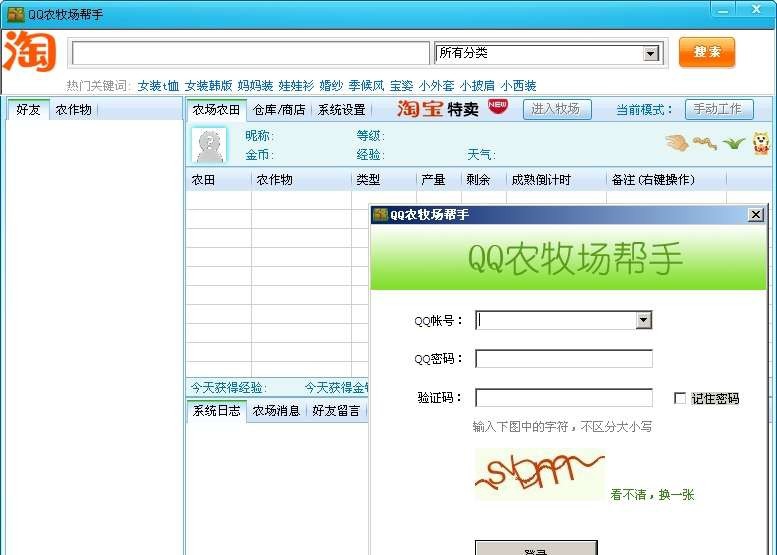Image resolution: width=777 pixels, height=555 pixels.
Task: Click the 当前模式 label
Action: point(644,110)
